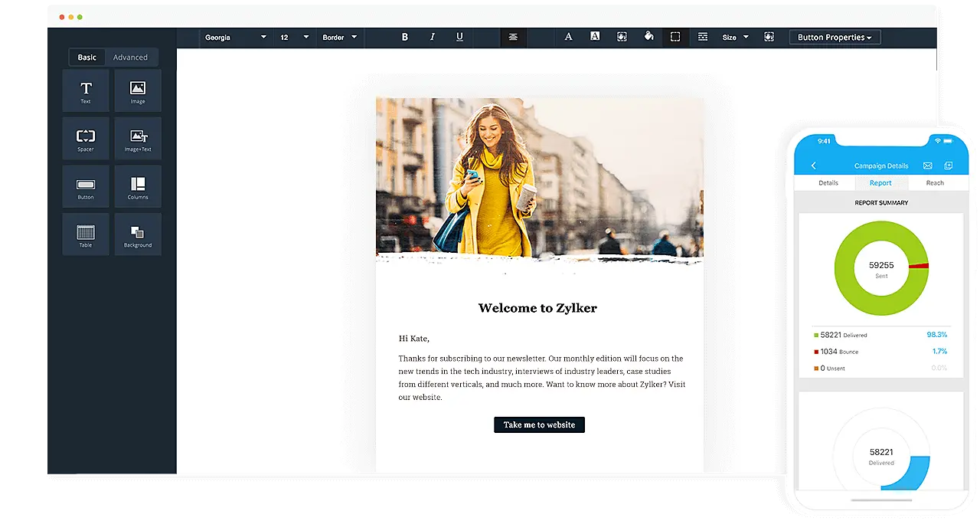The image size is (980, 521).
Task: Toggle bold formatting in the toolbar
Action: coord(404,36)
